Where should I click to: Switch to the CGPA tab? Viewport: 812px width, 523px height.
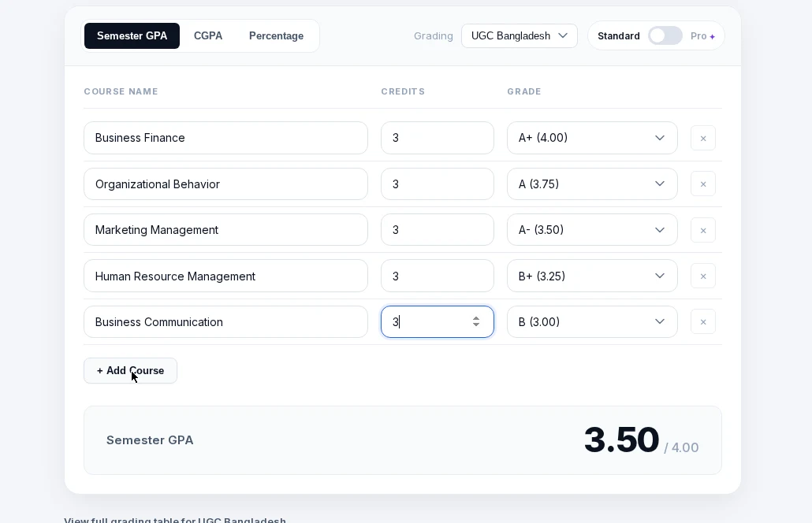point(208,35)
